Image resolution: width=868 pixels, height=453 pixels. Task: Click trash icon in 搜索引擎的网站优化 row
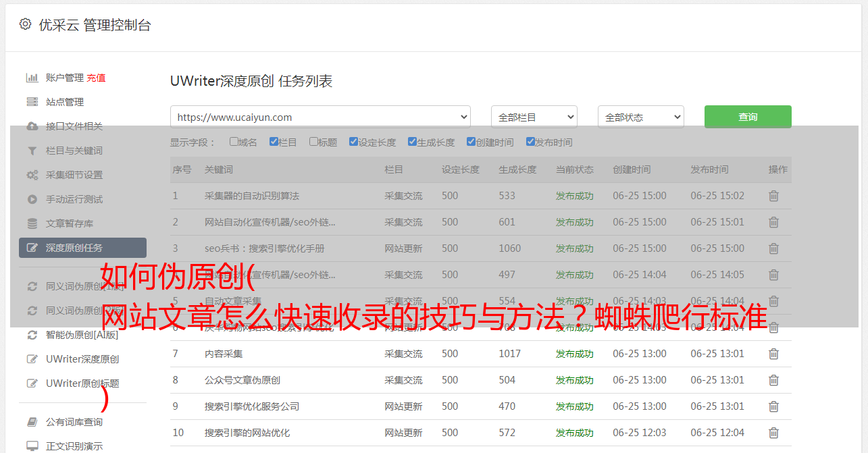pyautogui.click(x=773, y=433)
